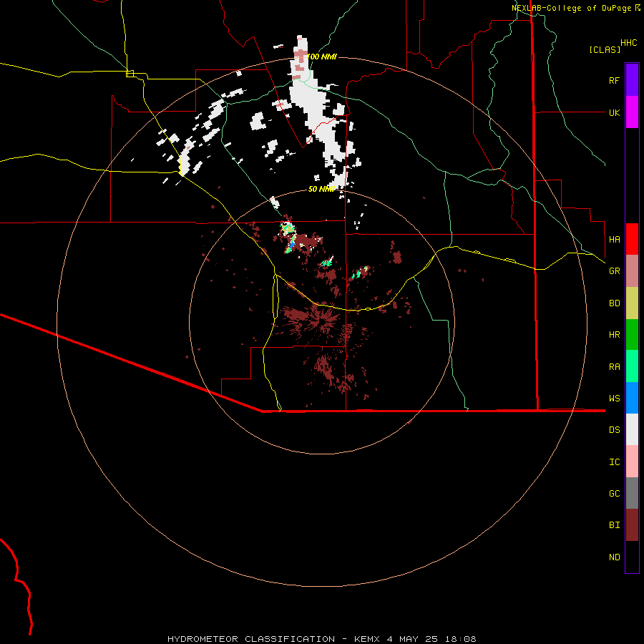The image size is (644, 644).
Task: Click the IC light pink legend swatch
Action: [632, 462]
